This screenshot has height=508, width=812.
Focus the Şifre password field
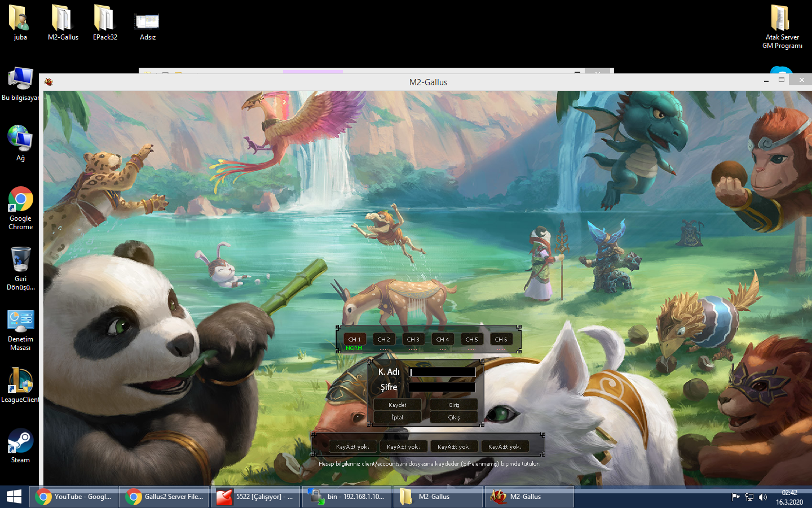coord(442,388)
